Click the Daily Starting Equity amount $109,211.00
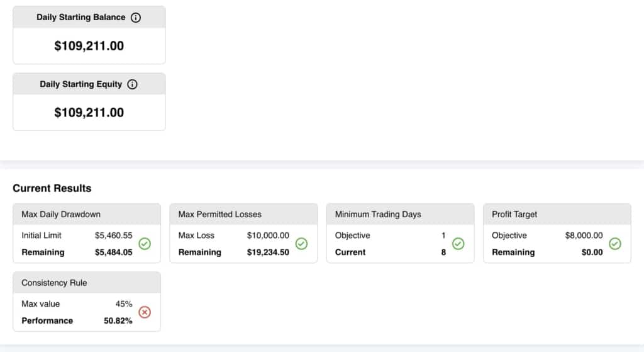 tap(89, 113)
